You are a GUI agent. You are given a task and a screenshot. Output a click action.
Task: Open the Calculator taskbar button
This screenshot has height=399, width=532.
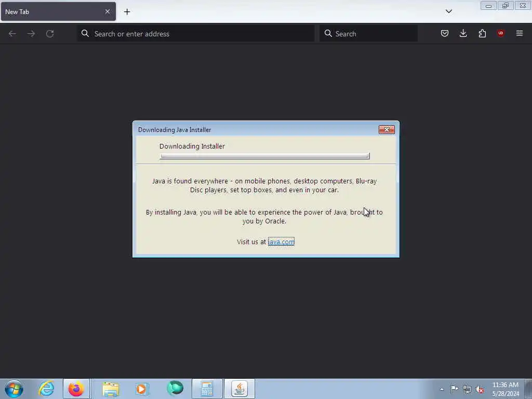207,389
